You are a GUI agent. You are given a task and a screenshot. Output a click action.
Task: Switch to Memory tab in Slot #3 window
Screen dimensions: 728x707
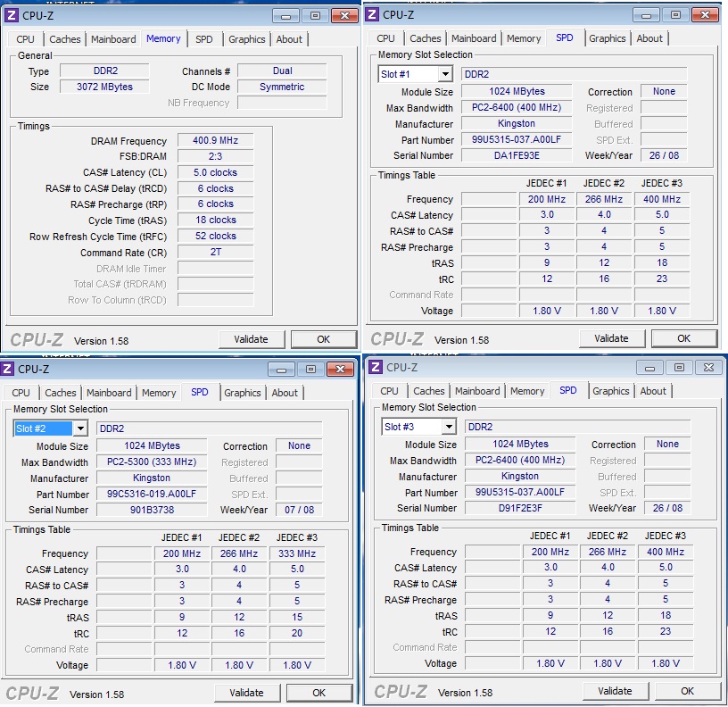(527, 391)
